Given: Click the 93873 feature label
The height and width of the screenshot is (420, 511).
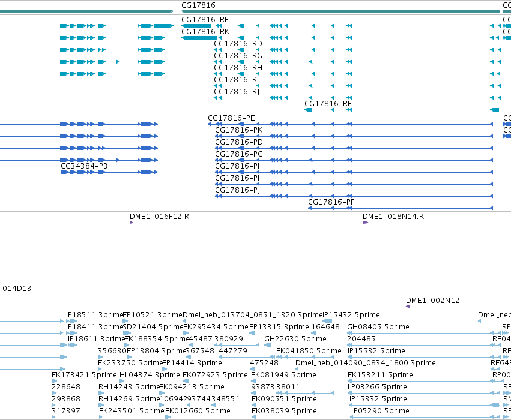Looking at the screenshot, I should tap(262, 388).
